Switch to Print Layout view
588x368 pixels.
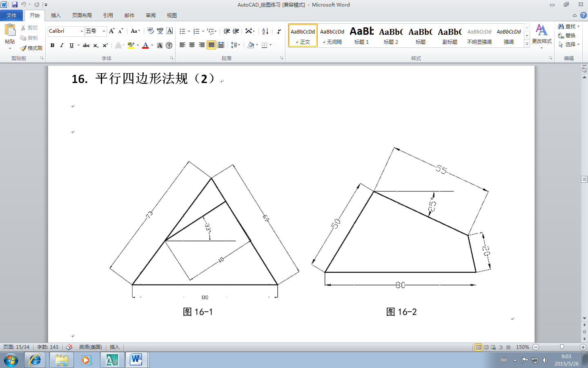(478, 347)
